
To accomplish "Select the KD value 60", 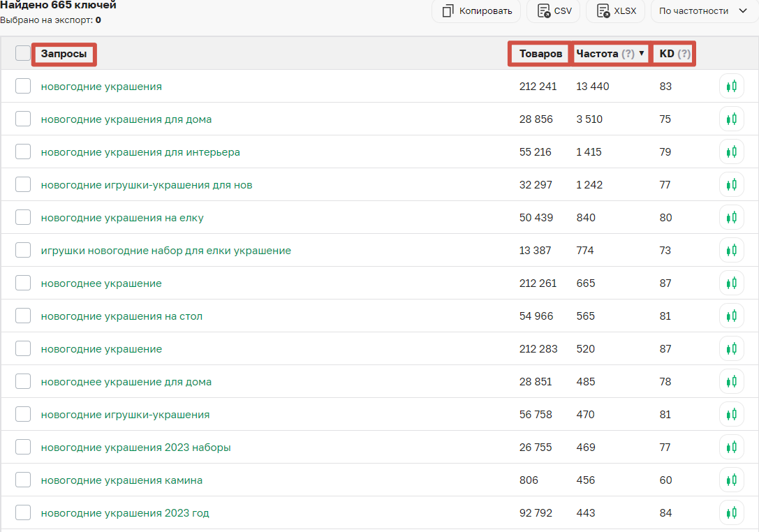I will pyautogui.click(x=665, y=480).
